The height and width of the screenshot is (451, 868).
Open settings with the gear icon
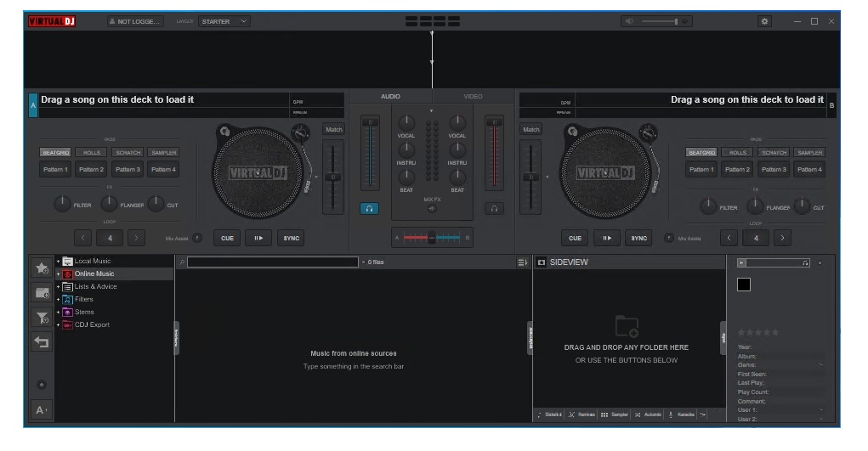pos(763,21)
